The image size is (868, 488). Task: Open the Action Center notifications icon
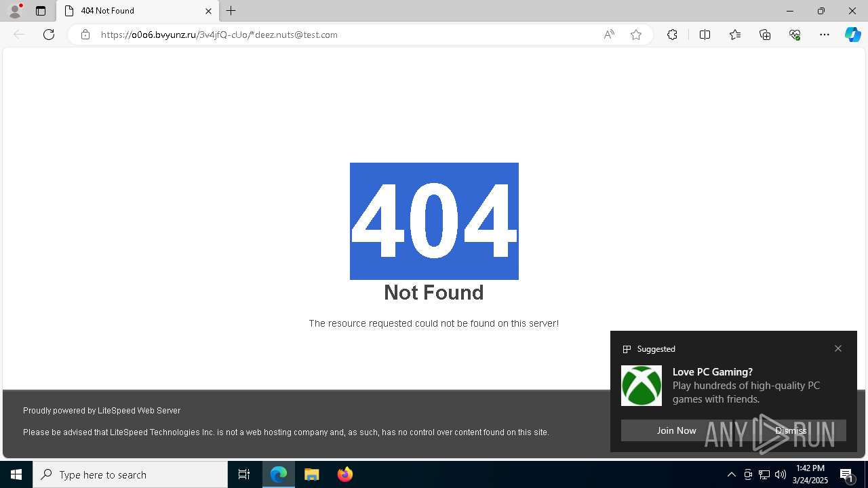[x=848, y=474]
